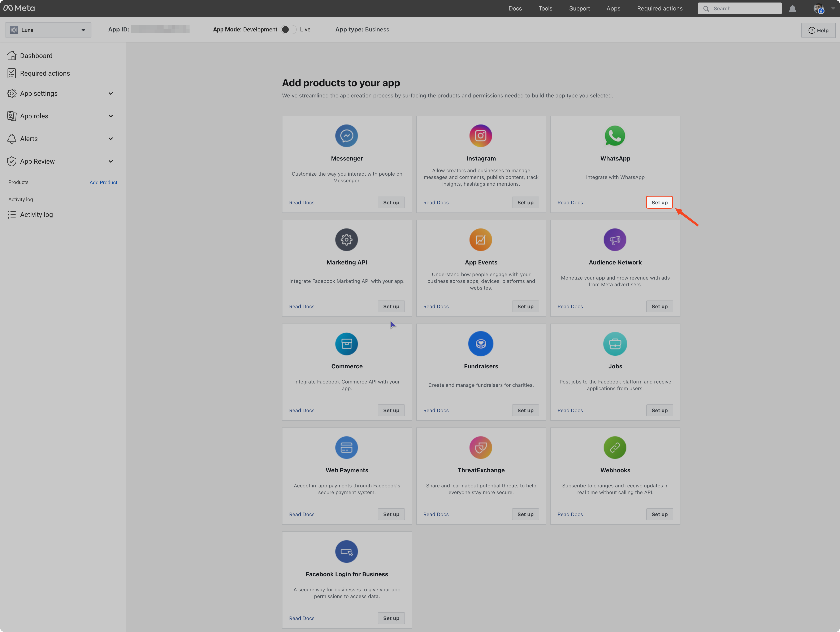Image resolution: width=840 pixels, height=632 pixels.
Task: Set up the Messenger product
Action: (391, 202)
